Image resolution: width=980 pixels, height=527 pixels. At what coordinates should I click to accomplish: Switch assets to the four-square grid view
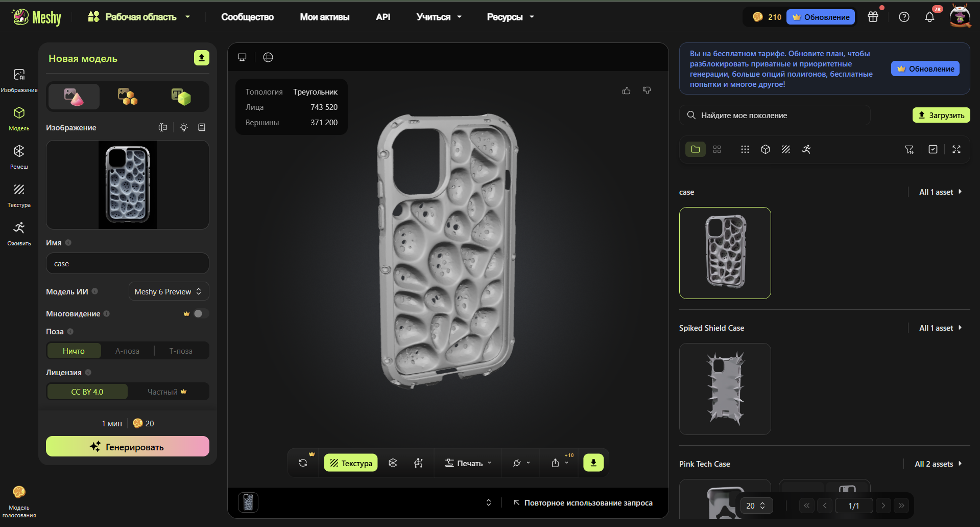click(x=717, y=149)
